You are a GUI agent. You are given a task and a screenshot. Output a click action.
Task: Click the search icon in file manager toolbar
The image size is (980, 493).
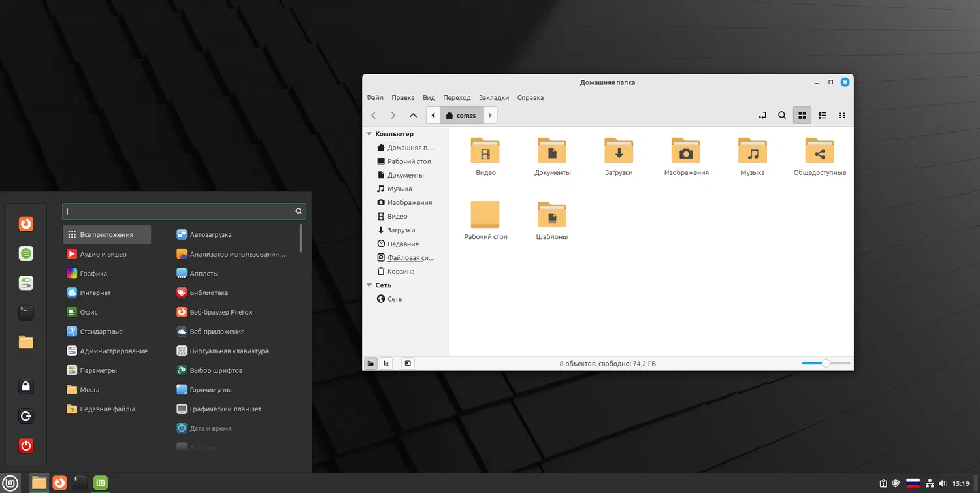point(781,116)
